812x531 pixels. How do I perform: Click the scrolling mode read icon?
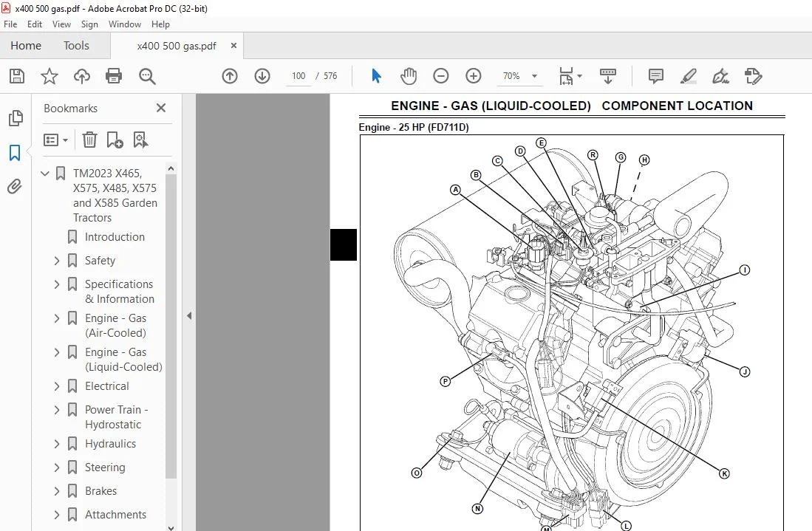coord(608,76)
